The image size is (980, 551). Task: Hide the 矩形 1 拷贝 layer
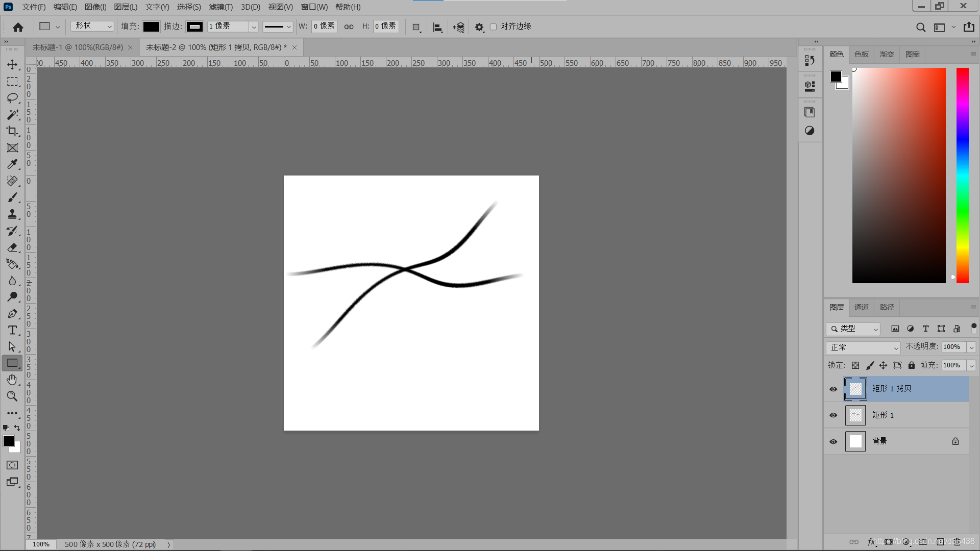point(834,389)
